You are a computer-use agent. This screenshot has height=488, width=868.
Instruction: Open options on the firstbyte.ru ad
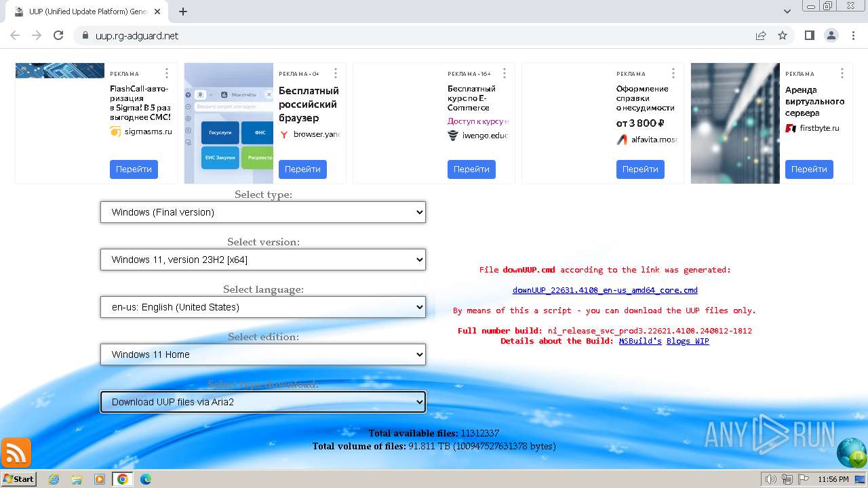tap(842, 73)
